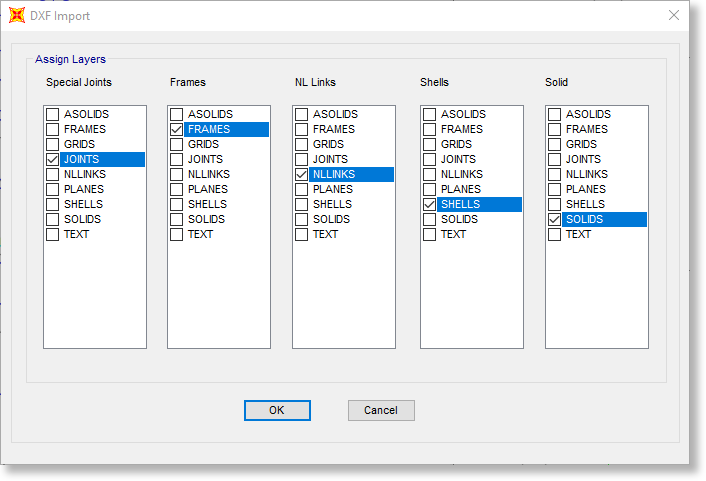This screenshot has height=481, width=706.
Task: Uncheck NLLINKS in NL Links list
Action: 302,175
